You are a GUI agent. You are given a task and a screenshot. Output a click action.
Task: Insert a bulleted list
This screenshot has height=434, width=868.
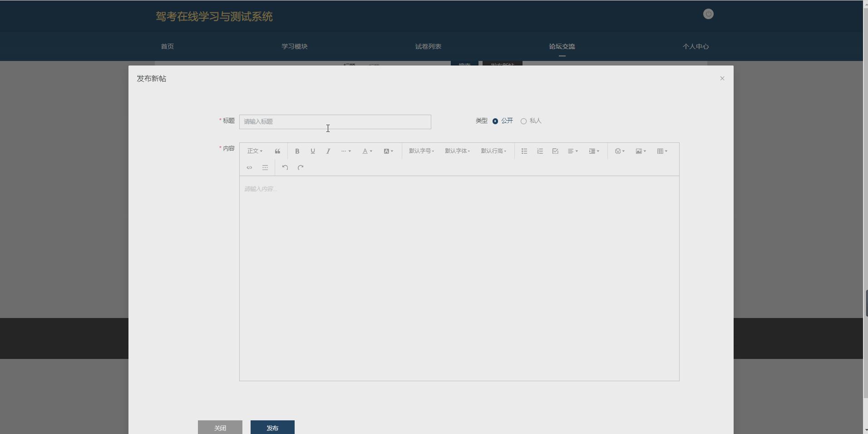pyautogui.click(x=523, y=151)
